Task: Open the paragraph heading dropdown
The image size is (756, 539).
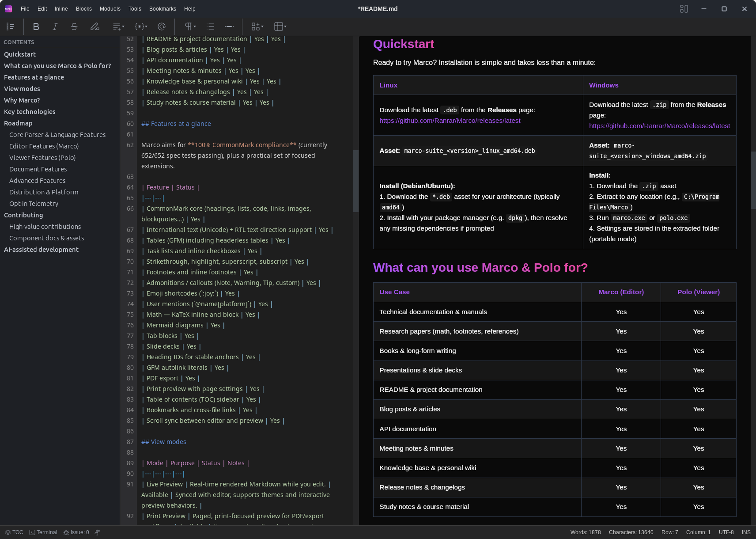Action: pos(190,27)
